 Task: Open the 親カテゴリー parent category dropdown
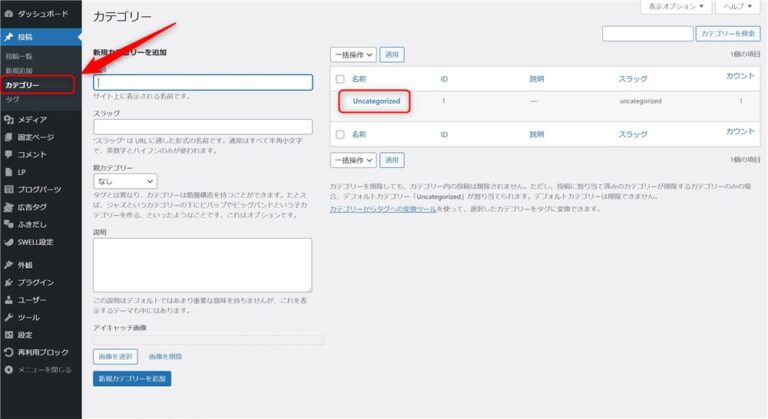[124, 181]
